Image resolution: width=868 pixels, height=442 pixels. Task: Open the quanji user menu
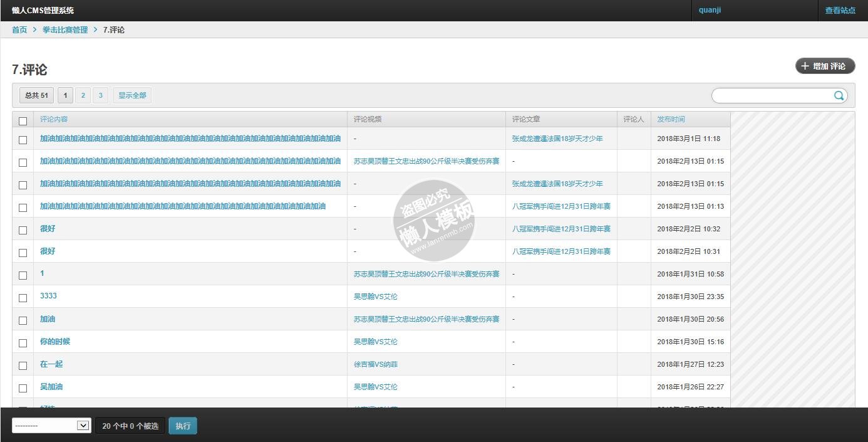click(710, 10)
